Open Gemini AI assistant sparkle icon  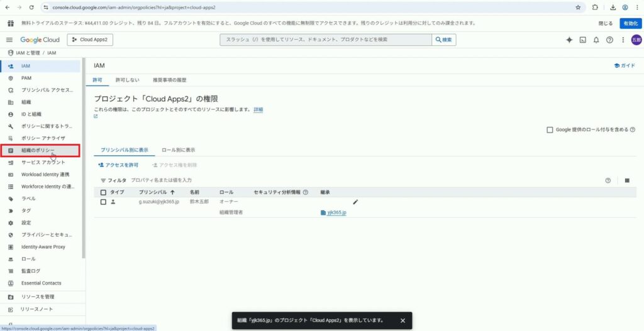[569, 40]
